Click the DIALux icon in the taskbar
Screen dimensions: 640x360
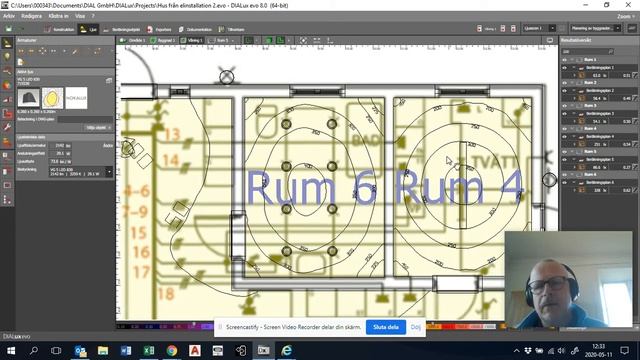click(263, 351)
